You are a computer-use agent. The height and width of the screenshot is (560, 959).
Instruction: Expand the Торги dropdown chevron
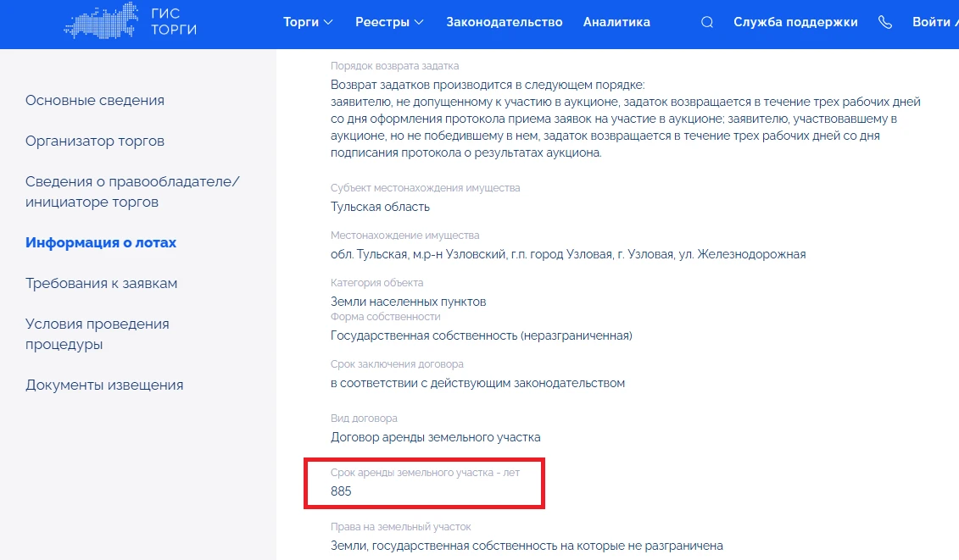(x=328, y=22)
